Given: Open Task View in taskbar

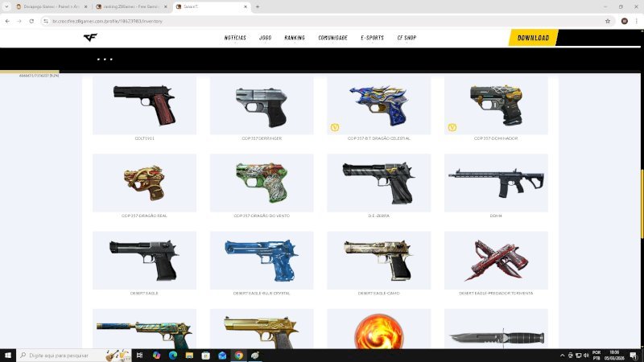Looking at the screenshot, I should click(x=139, y=356).
